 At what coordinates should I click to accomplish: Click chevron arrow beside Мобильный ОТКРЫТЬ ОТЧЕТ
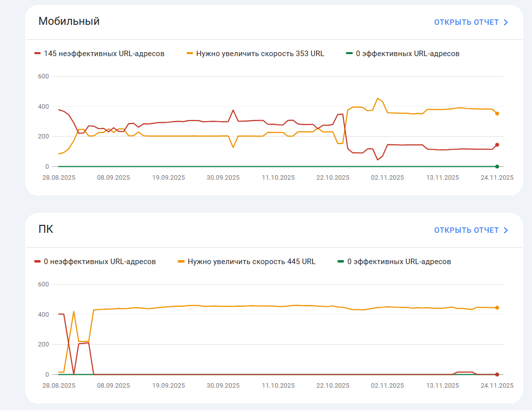point(506,22)
